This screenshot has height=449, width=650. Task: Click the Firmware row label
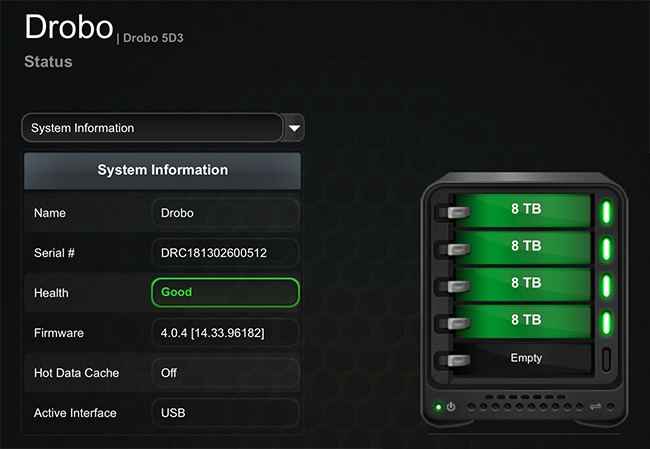pos(59,333)
